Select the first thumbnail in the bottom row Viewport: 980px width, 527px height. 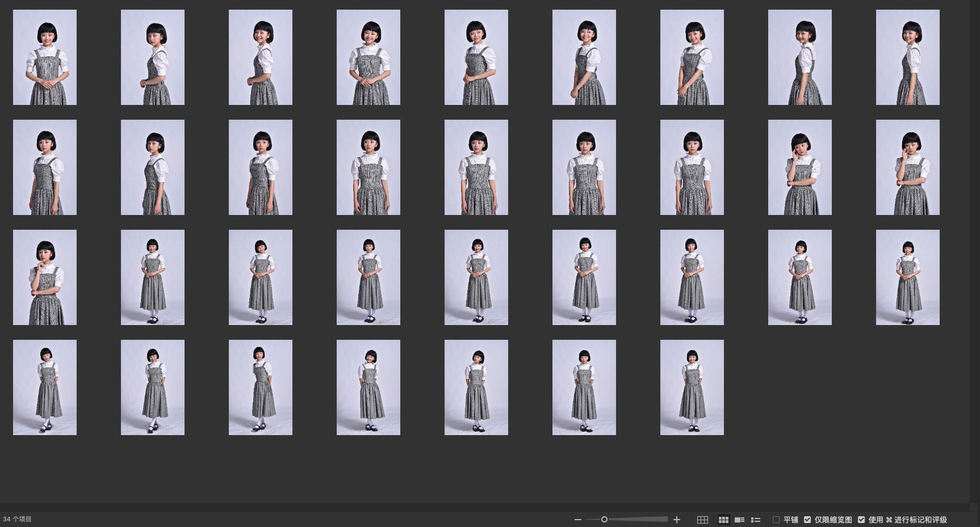[45, 387]
